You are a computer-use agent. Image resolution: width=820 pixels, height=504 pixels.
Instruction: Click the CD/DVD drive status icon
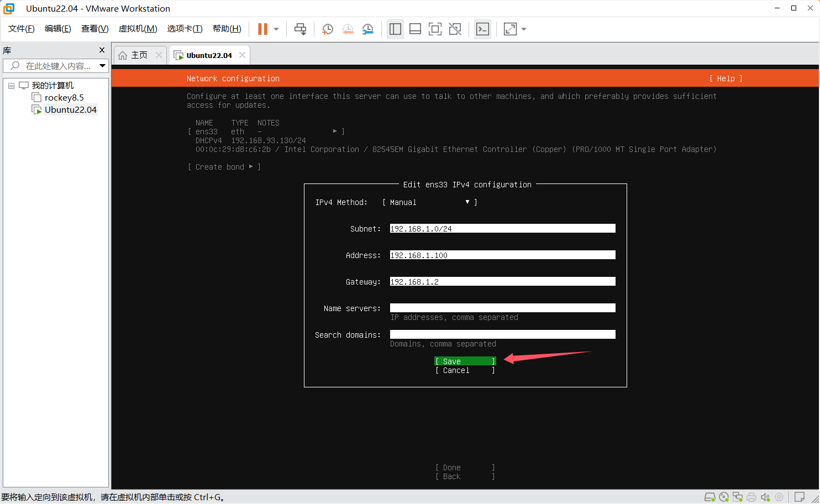click(724, 497)
